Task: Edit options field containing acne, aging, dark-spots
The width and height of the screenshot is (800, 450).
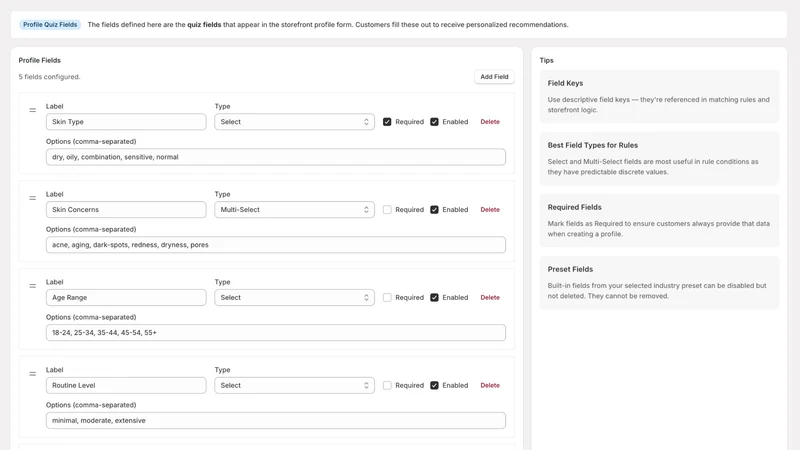Action: [x=276, y=245]
